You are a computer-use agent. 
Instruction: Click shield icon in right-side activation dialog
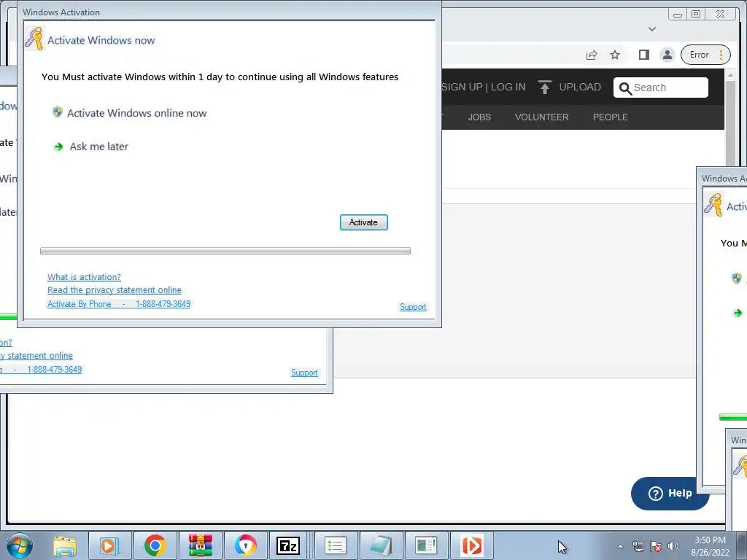(x=737, y=278)
